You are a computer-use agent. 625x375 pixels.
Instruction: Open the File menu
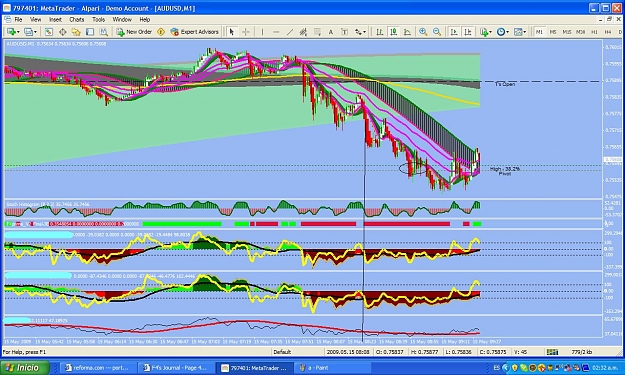[x=18, y=20]
